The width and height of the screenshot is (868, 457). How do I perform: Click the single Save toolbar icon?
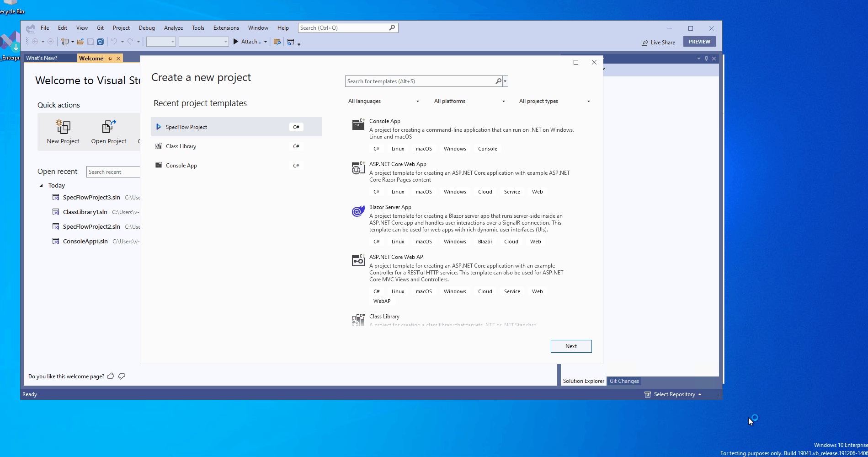pyautogui.click(x=91, y=42)
